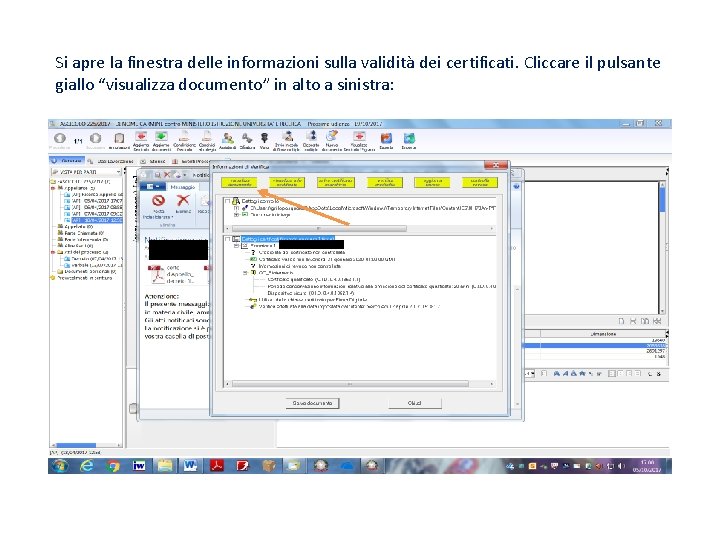Screen dimensions: 720x540
Task: Open the 'Messaggio' ribbon tab
Action: 183,187
